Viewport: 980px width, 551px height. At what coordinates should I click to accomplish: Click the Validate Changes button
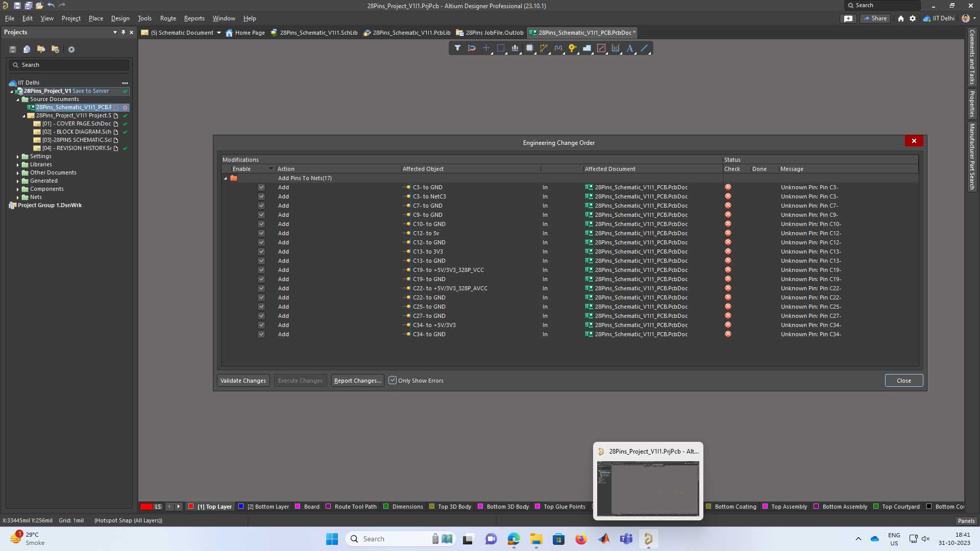click(243, 381)
